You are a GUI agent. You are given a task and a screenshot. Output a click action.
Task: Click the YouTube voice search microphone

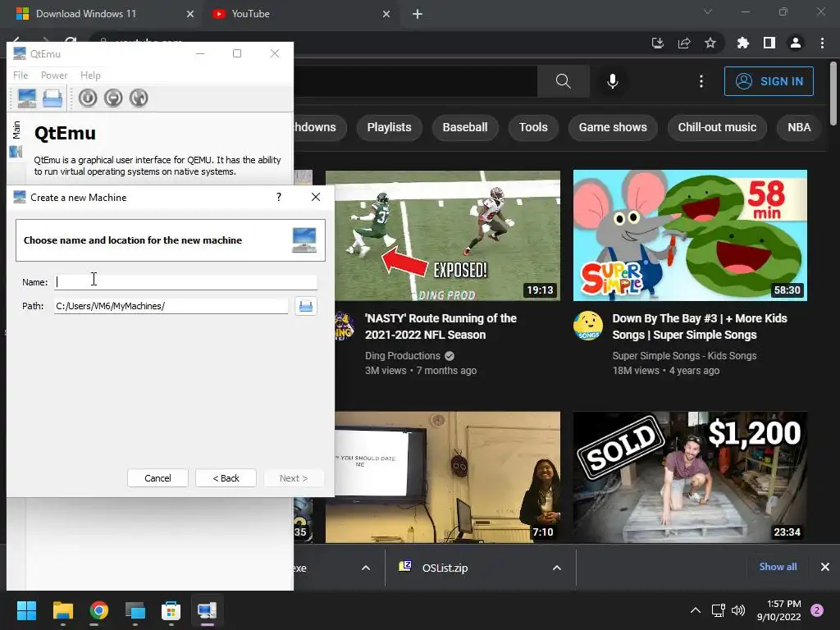click(x=612, y=81)
